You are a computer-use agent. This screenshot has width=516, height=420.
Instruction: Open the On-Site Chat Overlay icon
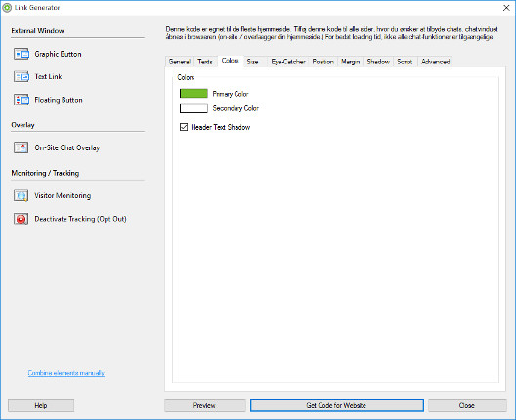21,147
